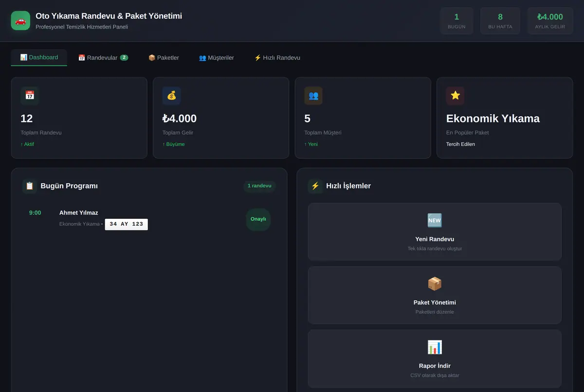Click the clipboard icon beside Bugün Programı

coord(30,186)
